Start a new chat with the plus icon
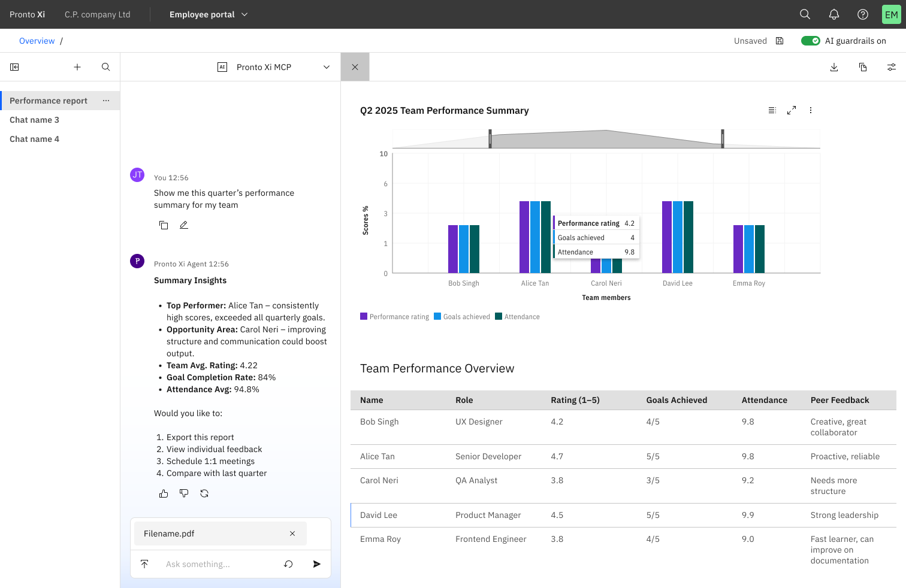The height and width of the screenshot is (588, 906). pos(77,67)
